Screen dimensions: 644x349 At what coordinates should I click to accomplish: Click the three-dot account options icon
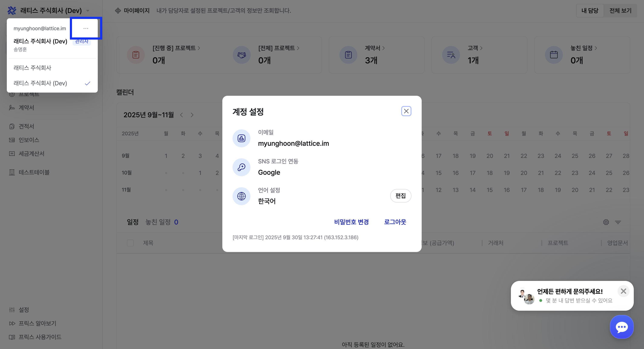coord(86,29)
